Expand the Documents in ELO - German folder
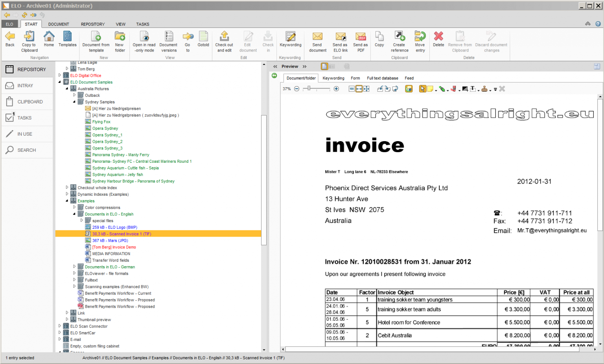The height and width of the screenshot is (364, 604). coord(74,267)
